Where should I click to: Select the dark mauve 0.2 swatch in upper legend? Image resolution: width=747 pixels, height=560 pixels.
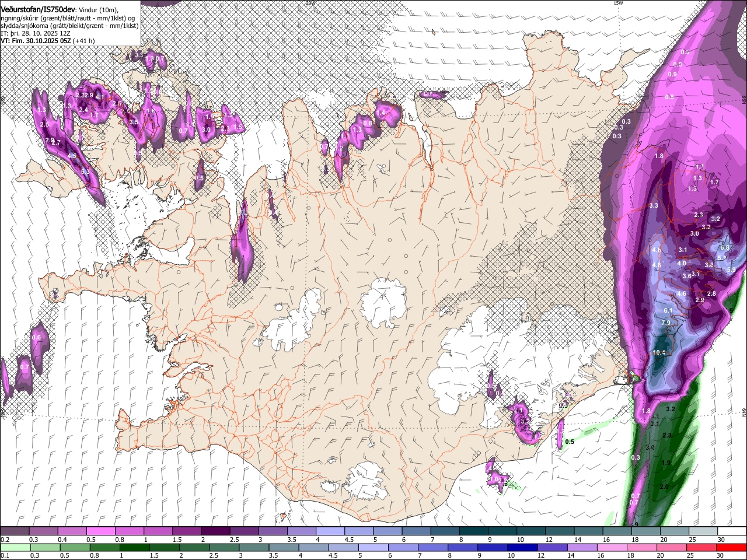pos(15,531)
